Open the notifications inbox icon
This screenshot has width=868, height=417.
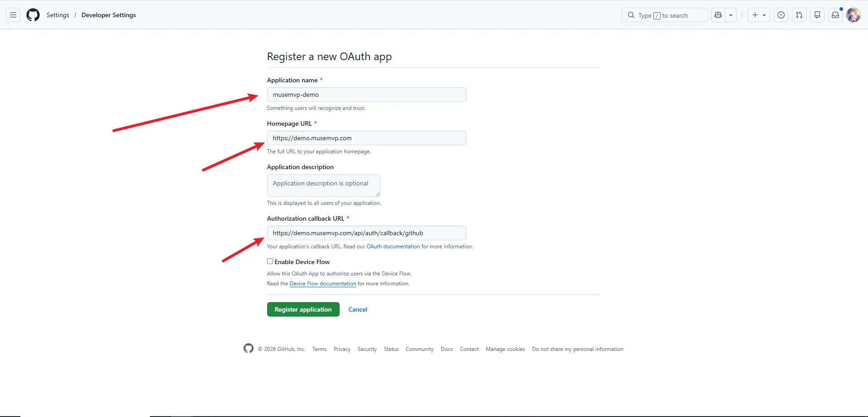coord(835,15)
